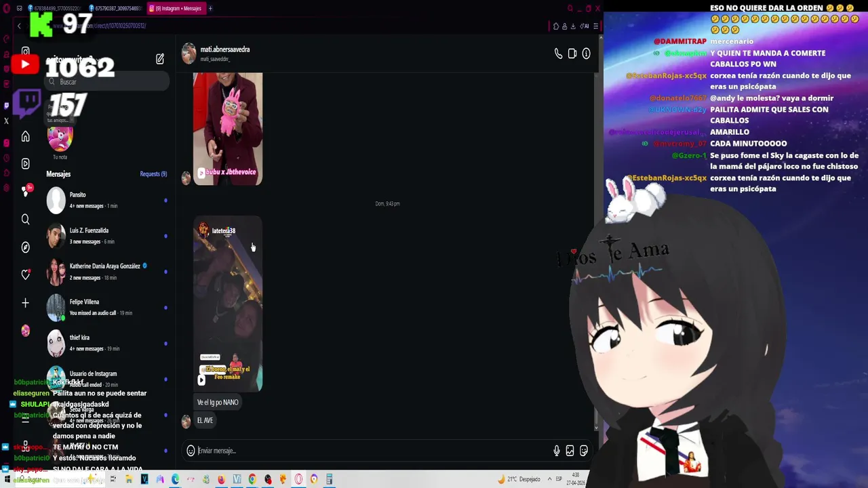This screenshot has width=868, height=488.
Task: Open Twitch in the Opera sidebar
Action: click(7, 105)
